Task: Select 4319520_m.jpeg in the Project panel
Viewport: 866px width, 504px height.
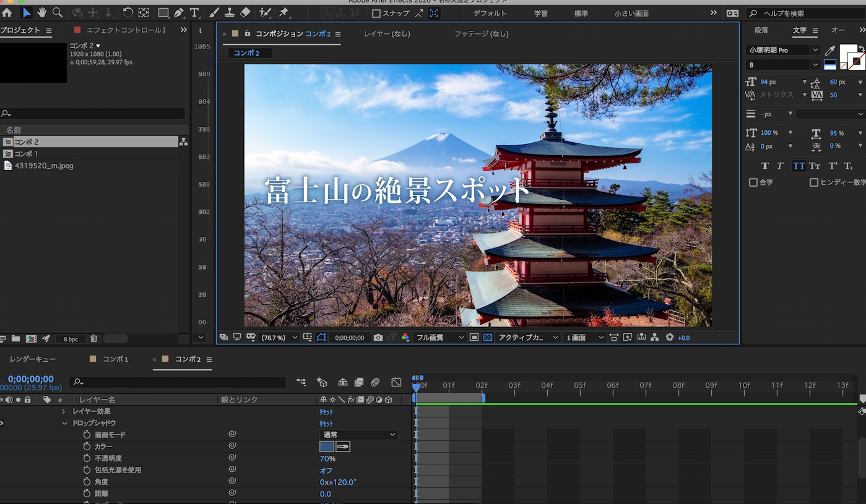Action: click(x=44, y=166)
